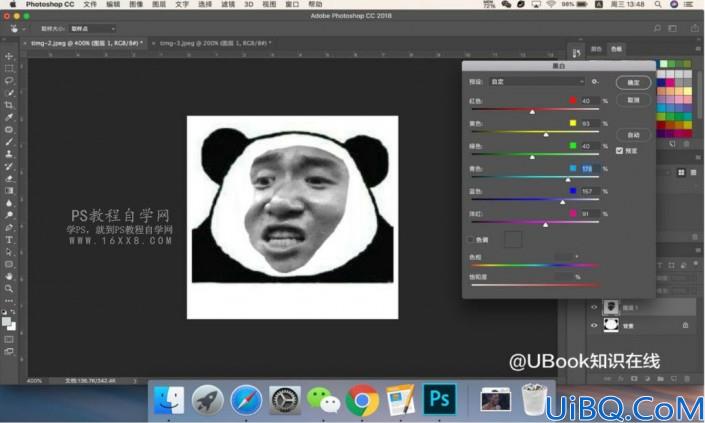
Task: Select the Move tool
Action: point(9,56)
